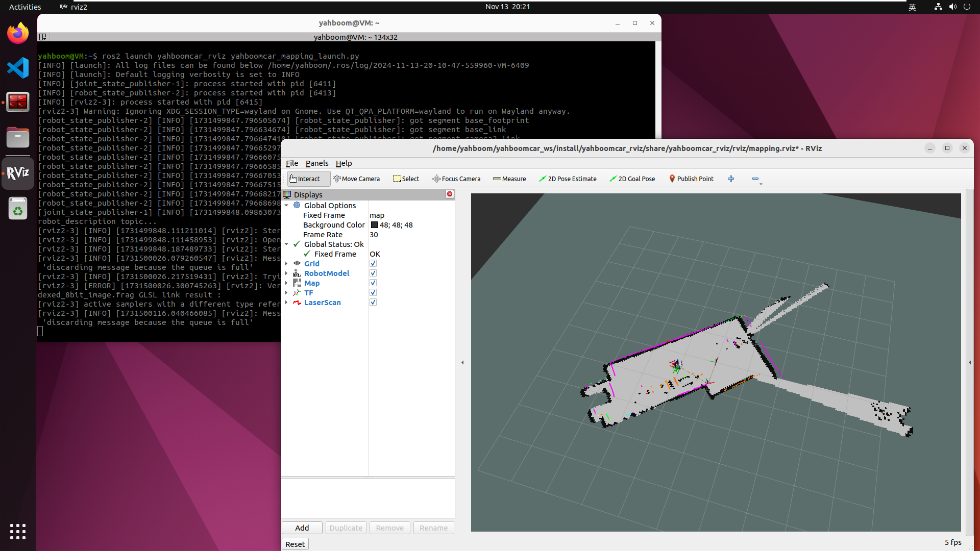This screenshot has height=551, width=980.
Task: Open Files manager from the dock
Action: [18, 137]
